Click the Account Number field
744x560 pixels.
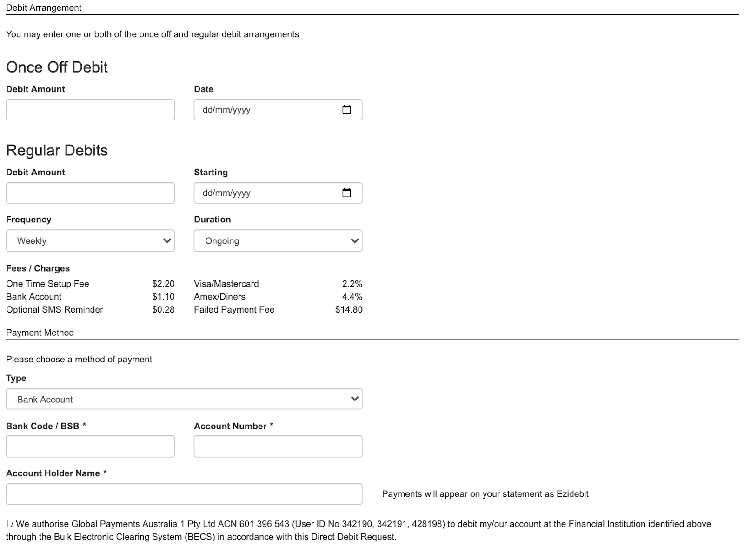(x=278, y=446)
